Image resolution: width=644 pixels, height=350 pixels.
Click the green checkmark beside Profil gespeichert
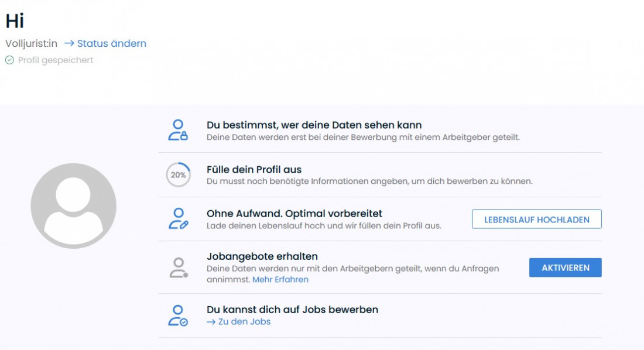coord(8,60)
